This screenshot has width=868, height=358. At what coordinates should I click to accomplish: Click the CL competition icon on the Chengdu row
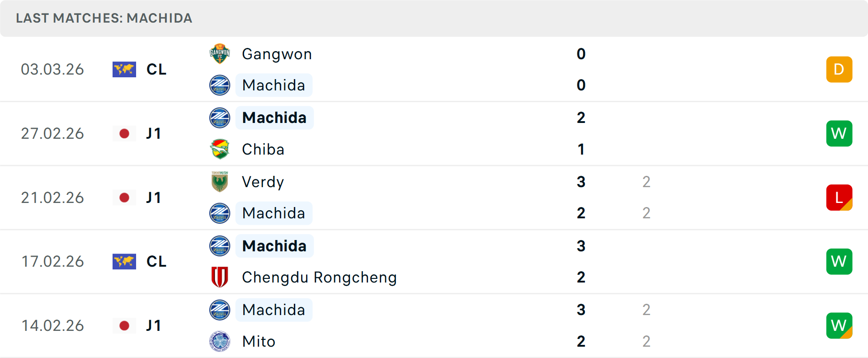(x=124, y=261)
